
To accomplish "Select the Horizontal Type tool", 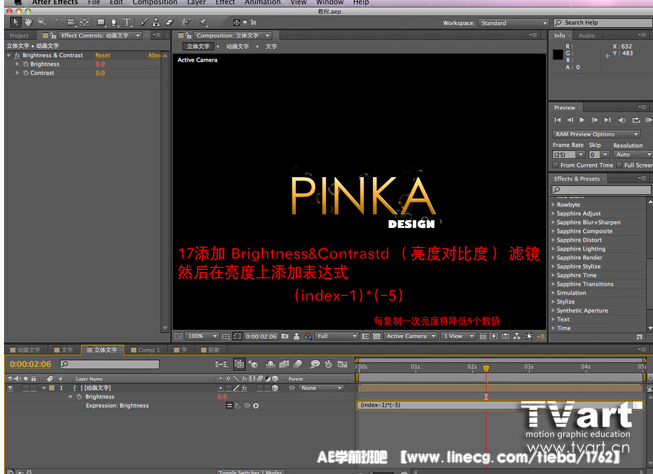I will pos(127,22).
